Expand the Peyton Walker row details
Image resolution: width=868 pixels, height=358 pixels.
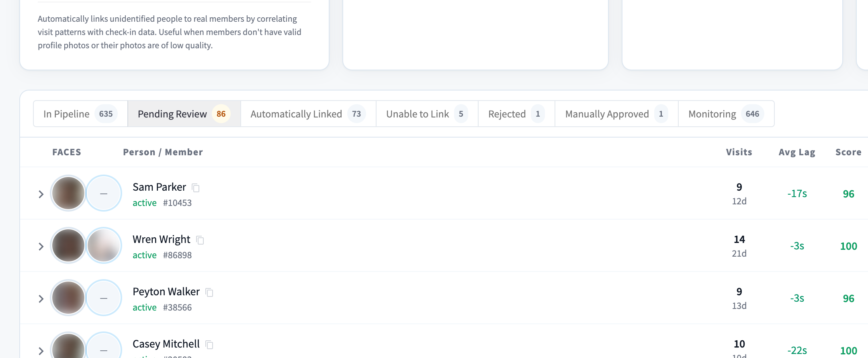41,299
